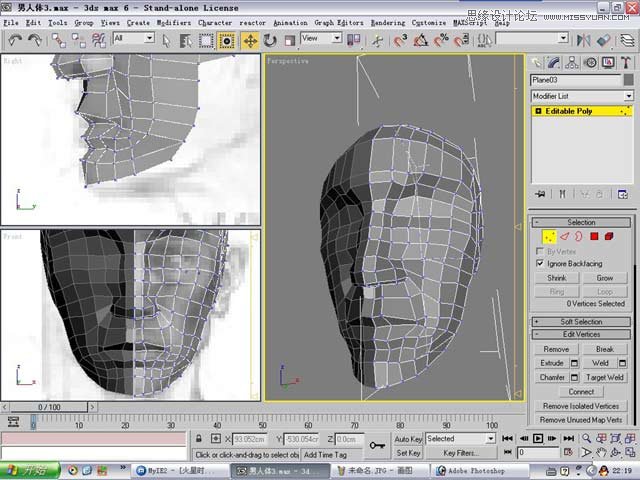The width and height of the screenshot is (640, 480).
Task: Expand the Soft Selection rollout
Action: tap(581, 322)
